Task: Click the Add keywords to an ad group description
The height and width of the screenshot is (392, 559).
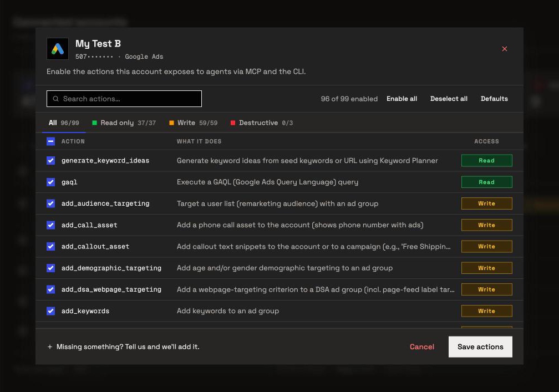Action: coord(228,311)
